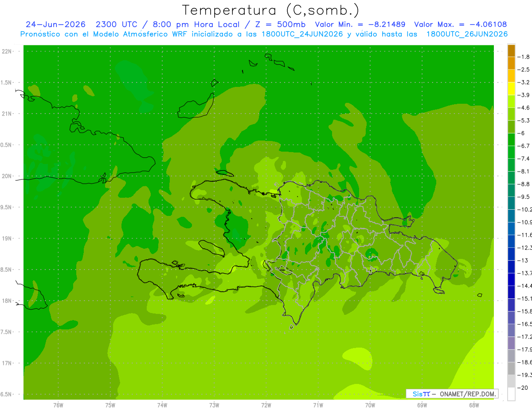Pick the yellow swatch between -3.2 and -3.9
The image size is (532, 411).
511,89
